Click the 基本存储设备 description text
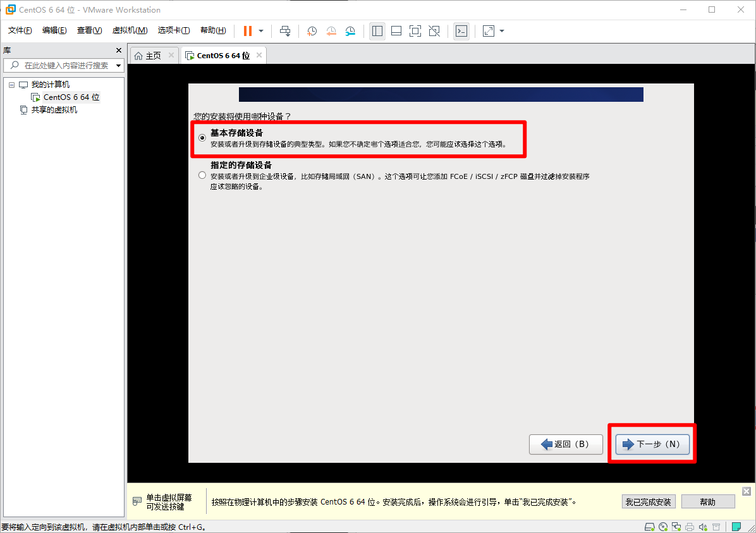This screenshot has width=756, height=533. click(x=358, y=144)
